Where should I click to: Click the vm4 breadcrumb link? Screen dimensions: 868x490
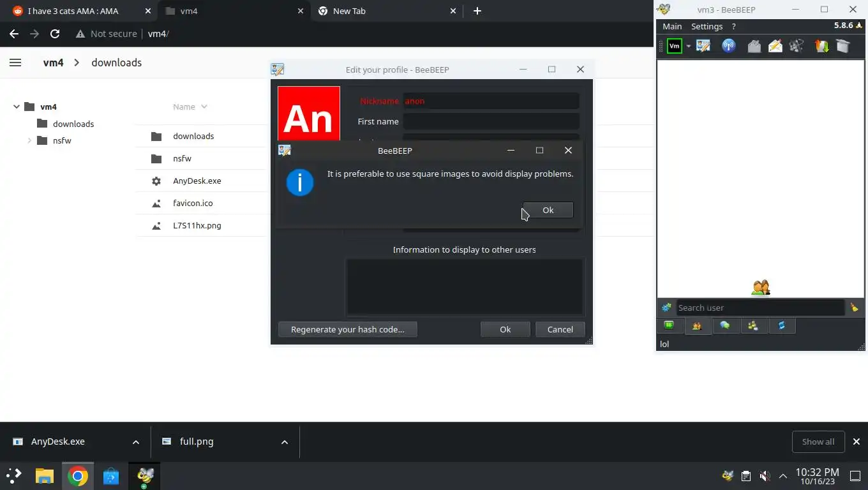(x=53, y=63)
